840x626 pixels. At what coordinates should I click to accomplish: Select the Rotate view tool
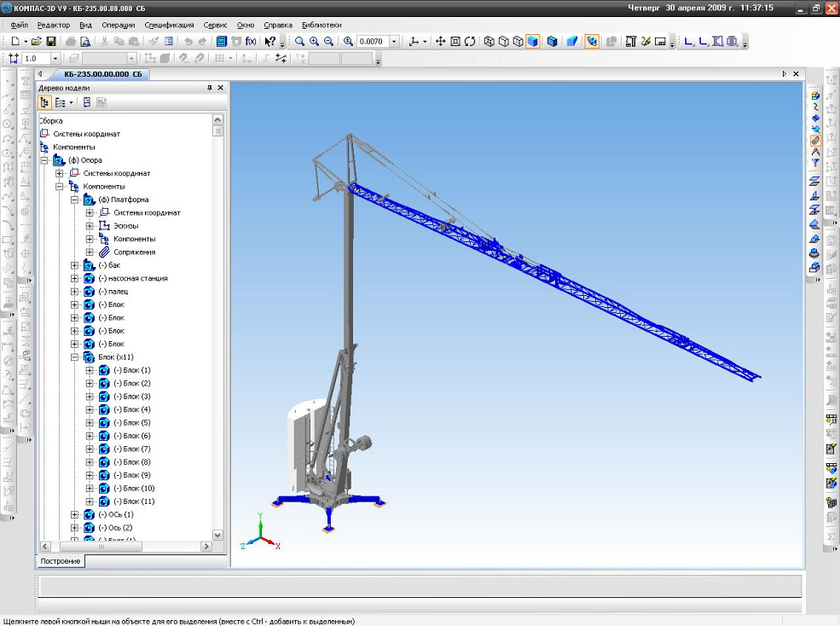470,41
